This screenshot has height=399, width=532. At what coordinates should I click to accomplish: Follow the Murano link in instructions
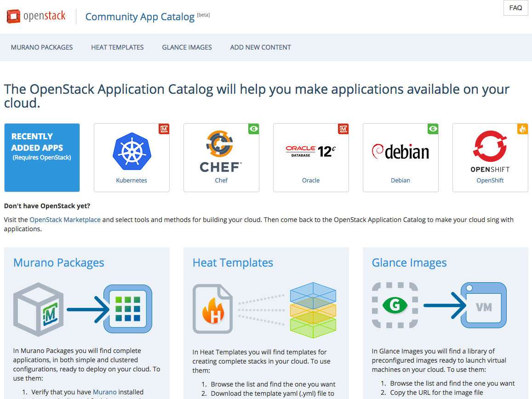[104, 392]
